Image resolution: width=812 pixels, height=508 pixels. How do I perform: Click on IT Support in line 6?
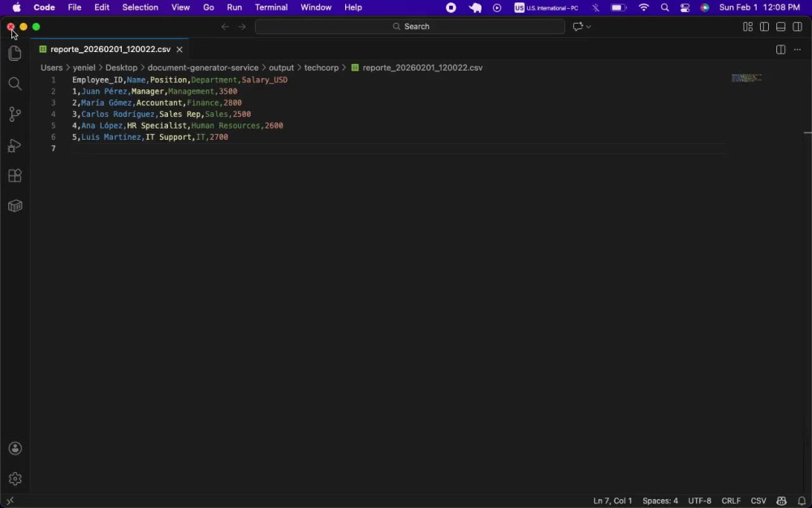(168, 137)
